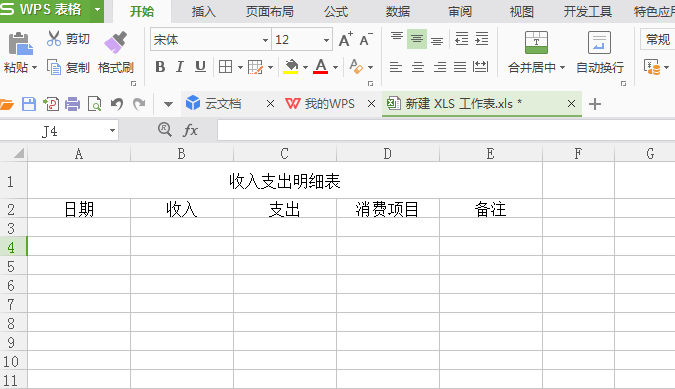The width and height of the screenshot is (675, 389).
Task: Redo the last action
Action: (139, 104)
